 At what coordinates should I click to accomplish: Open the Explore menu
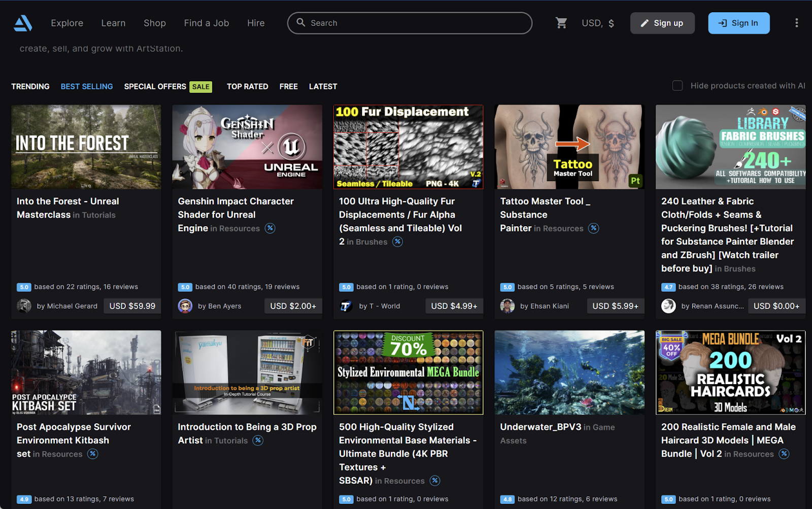click(x=67, y=23)
